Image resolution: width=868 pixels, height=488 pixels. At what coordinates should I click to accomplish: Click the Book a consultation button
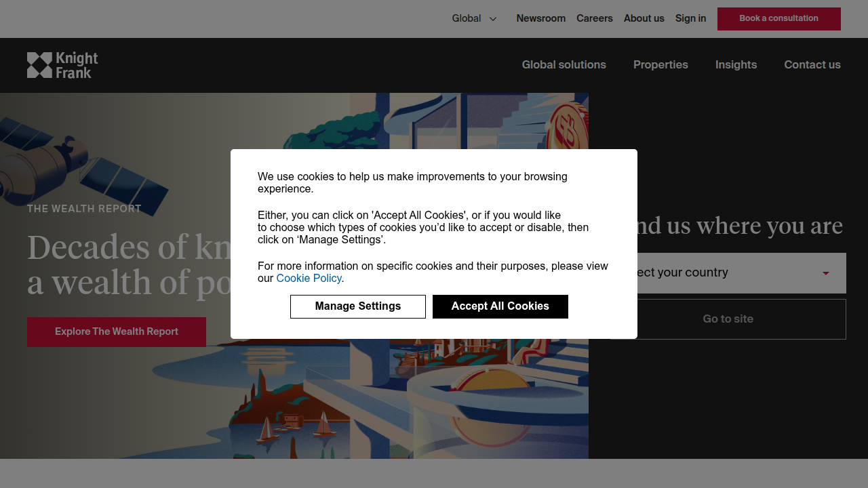point(778,19)
